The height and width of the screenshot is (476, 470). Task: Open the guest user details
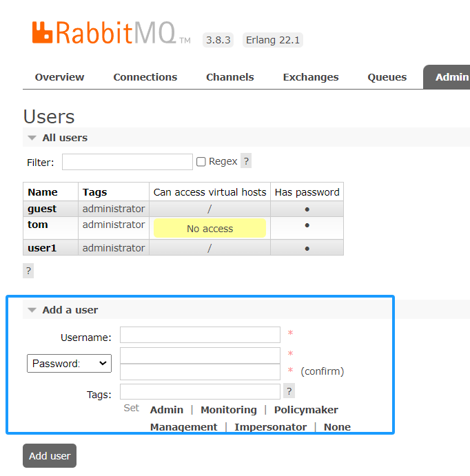(x=42, y=209)
